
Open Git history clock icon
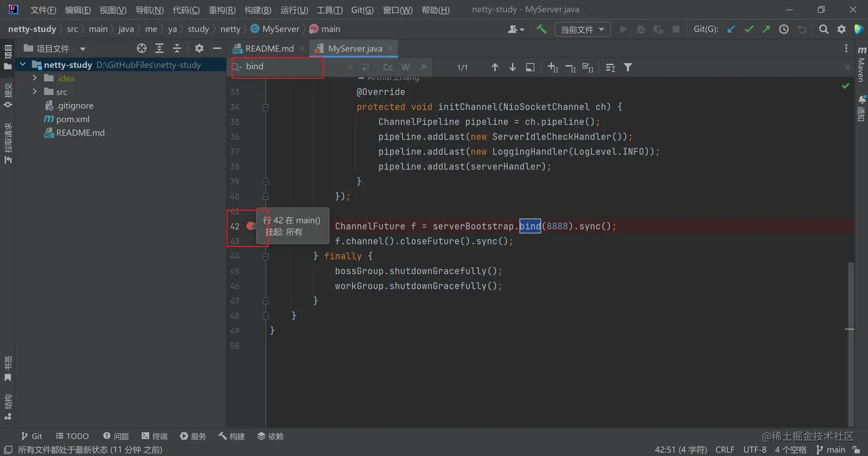tap(784, 29)
